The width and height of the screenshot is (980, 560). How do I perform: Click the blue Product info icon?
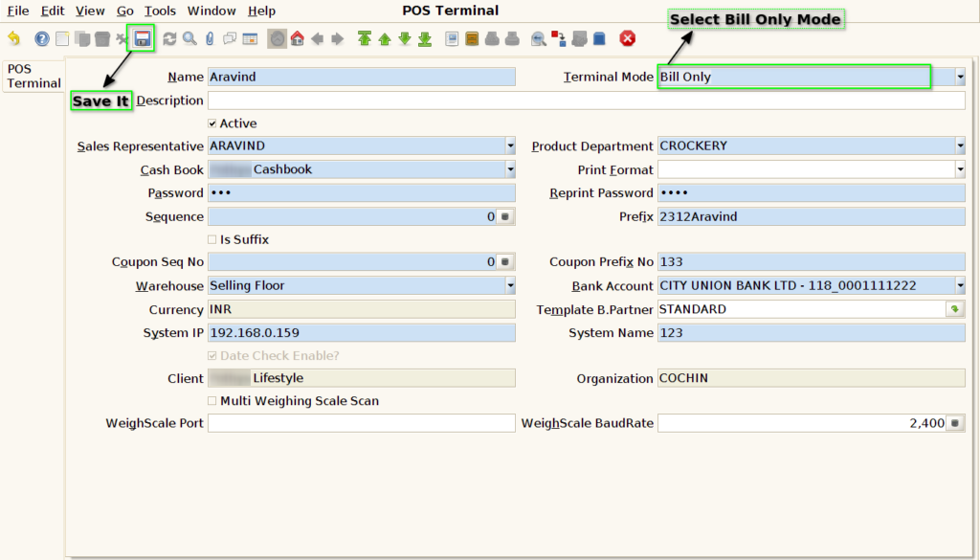point(599,38)
